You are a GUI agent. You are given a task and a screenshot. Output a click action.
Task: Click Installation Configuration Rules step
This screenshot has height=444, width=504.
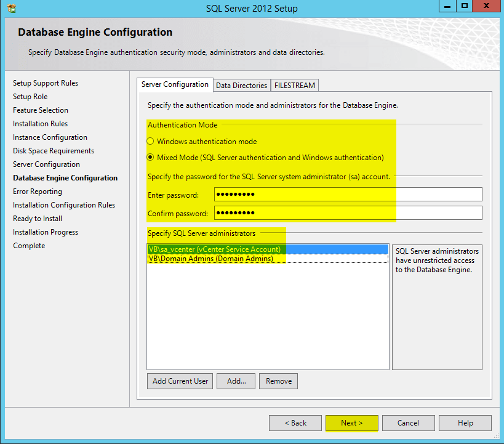pyautogui.click(x=64, y=205)
